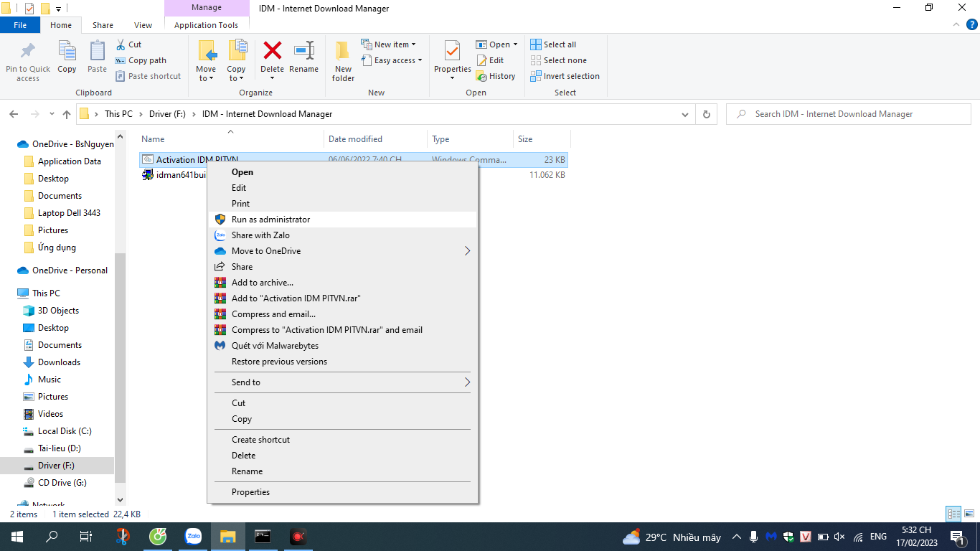Click the Up one level arrow

pos(67,114)
